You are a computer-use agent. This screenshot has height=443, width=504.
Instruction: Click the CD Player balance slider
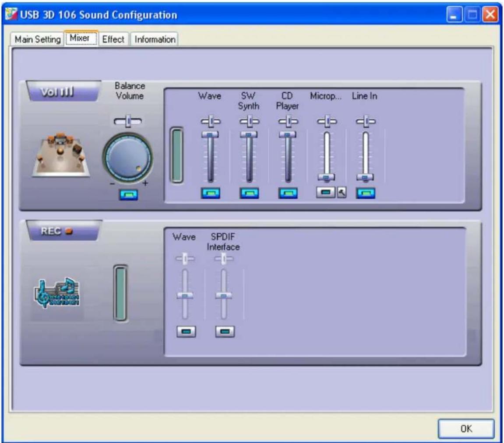(x=288, y=121)
